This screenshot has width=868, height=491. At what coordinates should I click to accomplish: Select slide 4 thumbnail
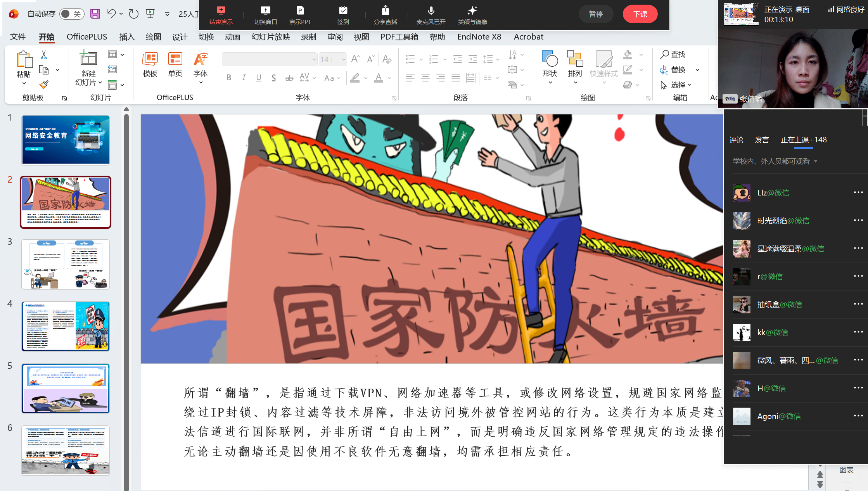pos(66,326)
